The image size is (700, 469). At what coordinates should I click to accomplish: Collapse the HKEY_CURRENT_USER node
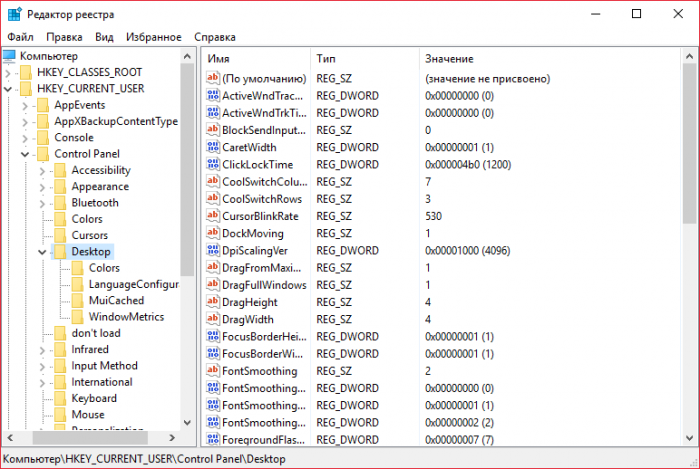click(x=8, y=89)
